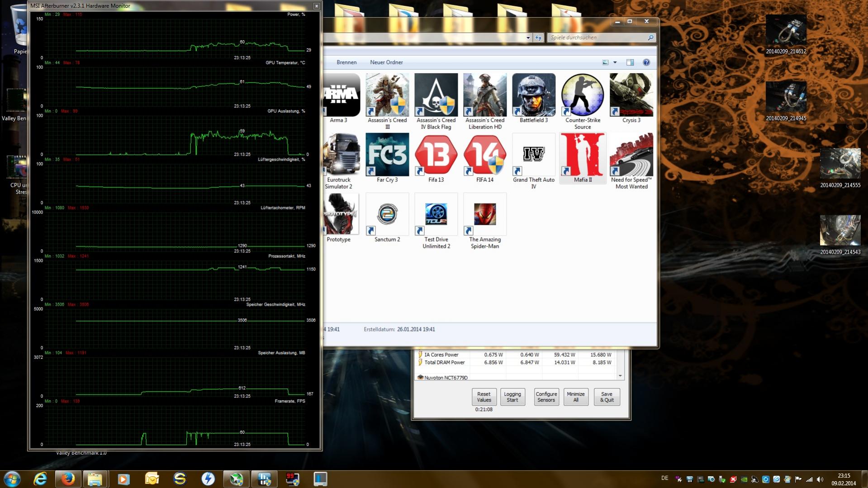Viewport: 868px width, 488px height.
Task: Open the view options dropdown arrow
Action: coord(615,62)
